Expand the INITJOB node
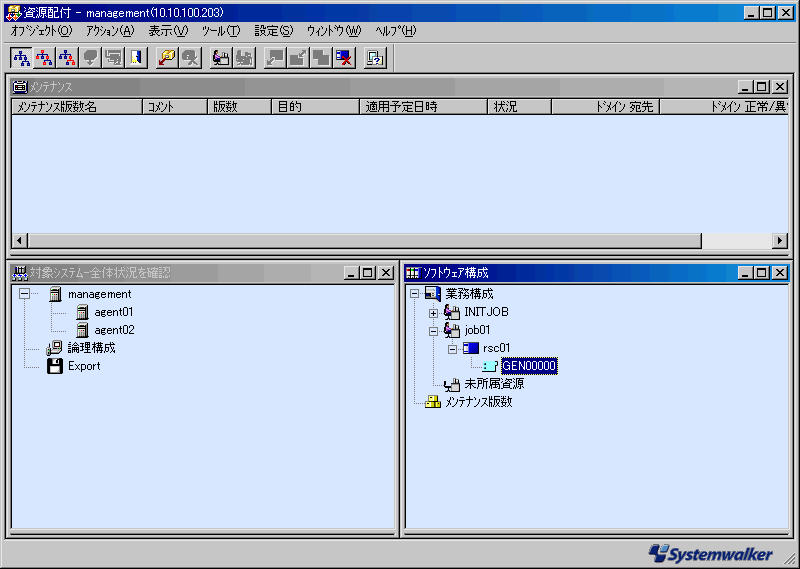 tap(433, 313)
